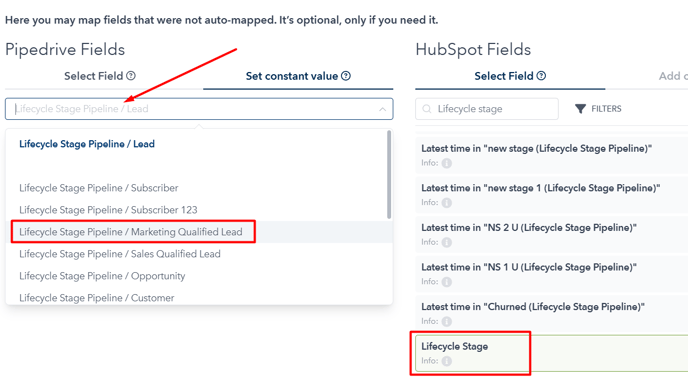The width and height of the screenshot is (688, 381).
Task: Open the Set constant value tab
Action: click(298, 76)
